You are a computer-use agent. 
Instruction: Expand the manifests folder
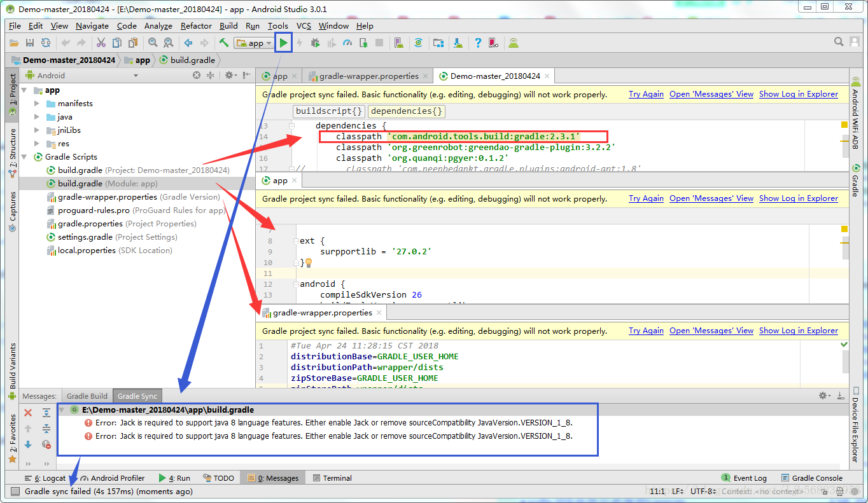[x=36, y=104]
